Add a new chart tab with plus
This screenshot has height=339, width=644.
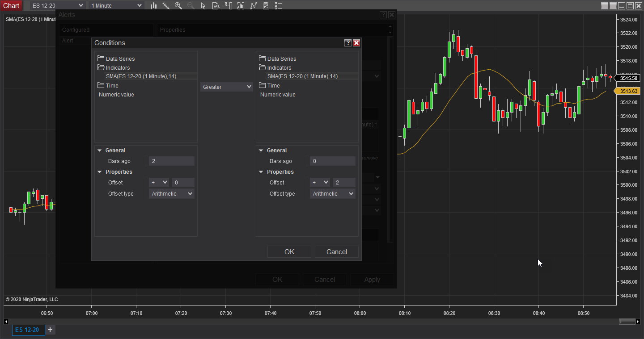[50, 330]
